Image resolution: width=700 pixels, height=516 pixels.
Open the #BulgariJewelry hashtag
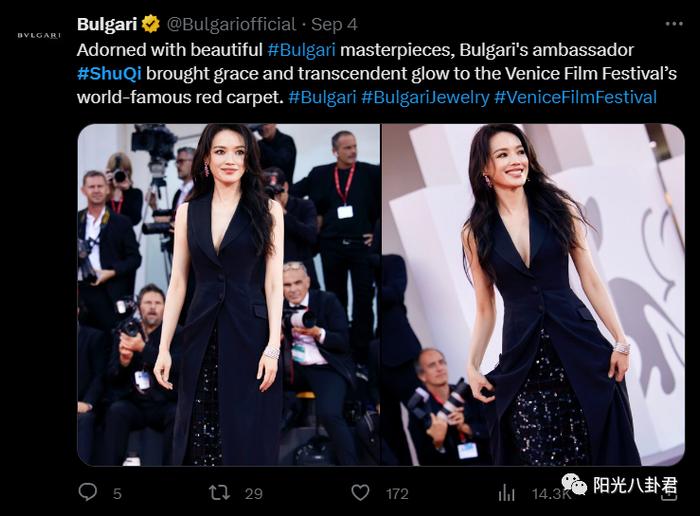[x=425, y=97]
